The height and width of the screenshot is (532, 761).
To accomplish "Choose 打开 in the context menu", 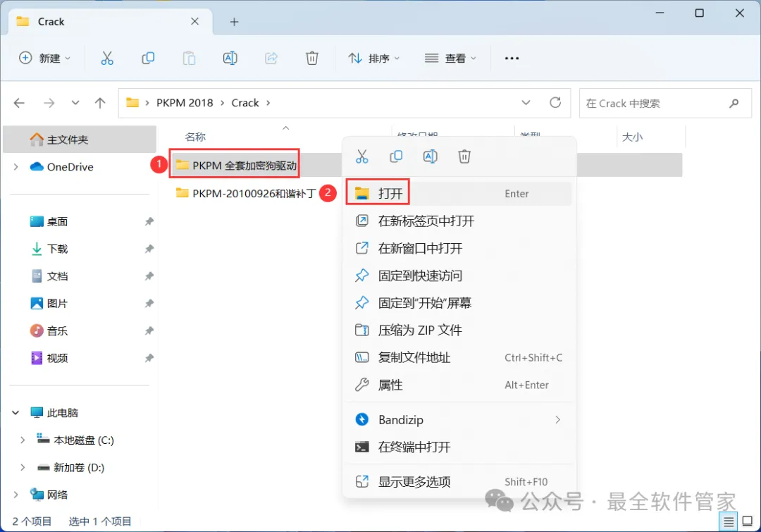I will 459,194.
